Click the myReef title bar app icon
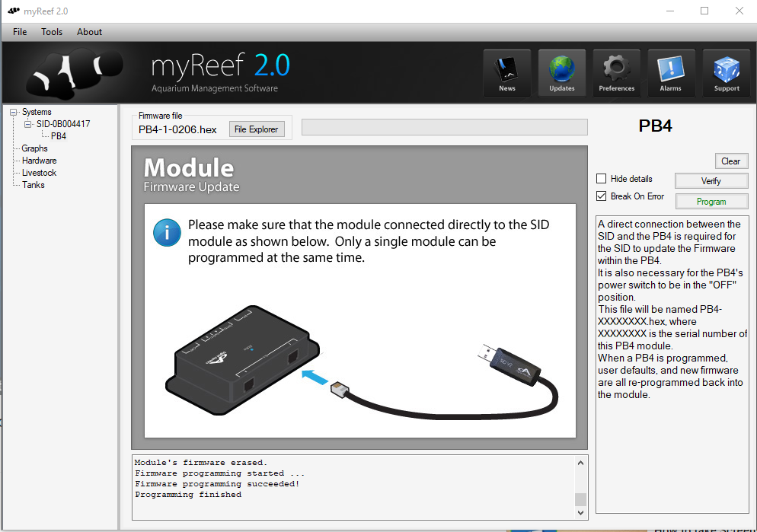 pyautogui.click(x=14, y=11)
